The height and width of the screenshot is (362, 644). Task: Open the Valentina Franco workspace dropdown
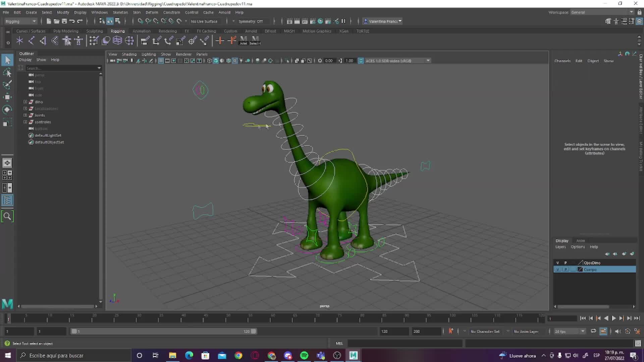tap(382, 21)
